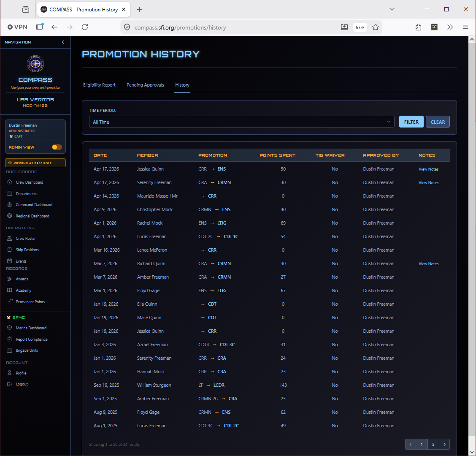Go back using browser arrow
476x456 pixels.
(x=54, y=27)
